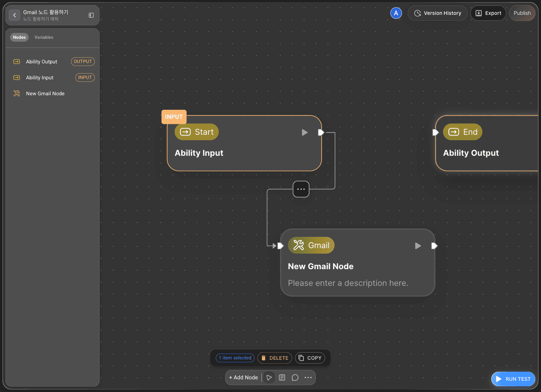Click the Publish button
The width and height of the screenshot is (541, 392).
(522, 13)
